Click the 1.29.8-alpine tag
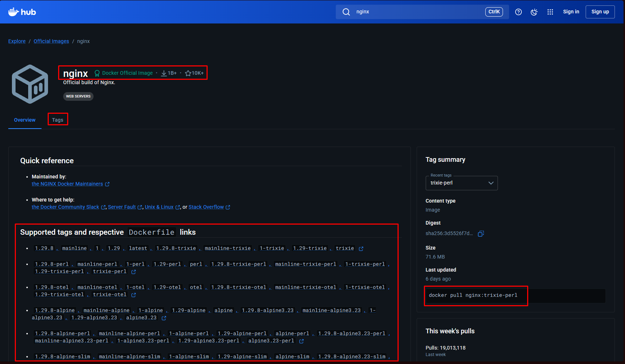625x364 pixels. click(55, 311)
